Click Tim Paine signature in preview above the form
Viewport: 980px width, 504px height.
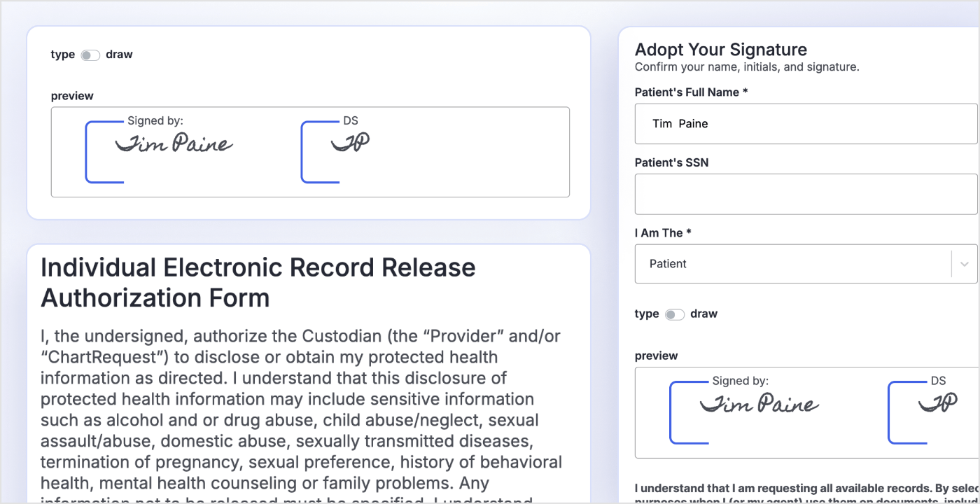coord(174,144)
